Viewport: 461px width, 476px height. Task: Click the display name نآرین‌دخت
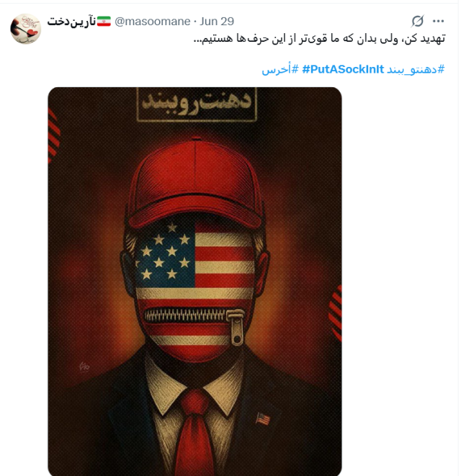[x=71, y=22]
